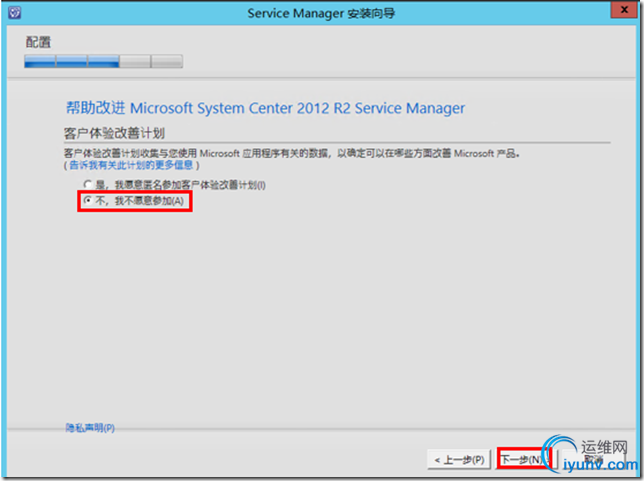Click the '配置' step label
644x481 pixels.
click(39, 43)
